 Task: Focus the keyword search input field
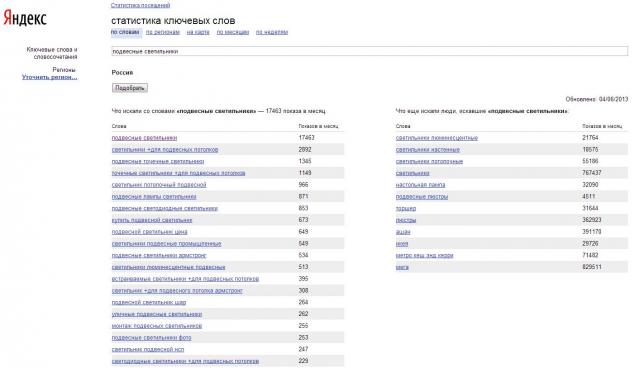point(369,51)
